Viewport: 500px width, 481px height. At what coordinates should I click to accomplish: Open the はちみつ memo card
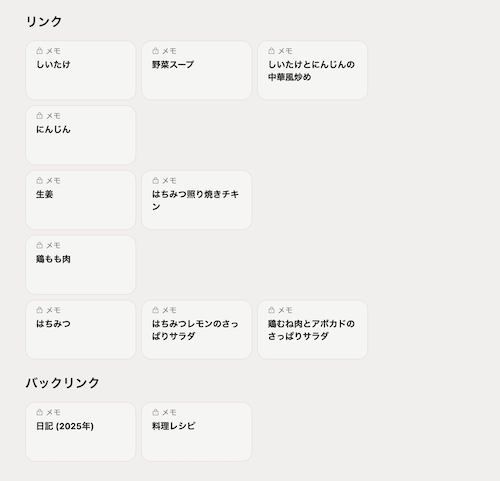[x=81, y=330]
